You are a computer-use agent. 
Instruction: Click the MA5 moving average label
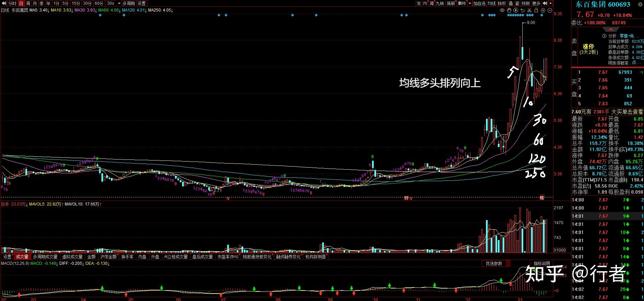(38, 10)
